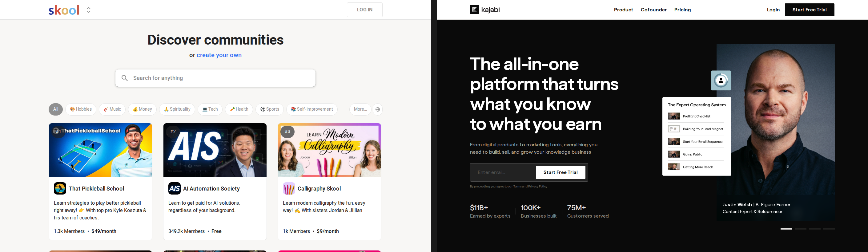Choose the Spirituality category chip
Viewport: 868px width, 252px height.
click(177, 109)
